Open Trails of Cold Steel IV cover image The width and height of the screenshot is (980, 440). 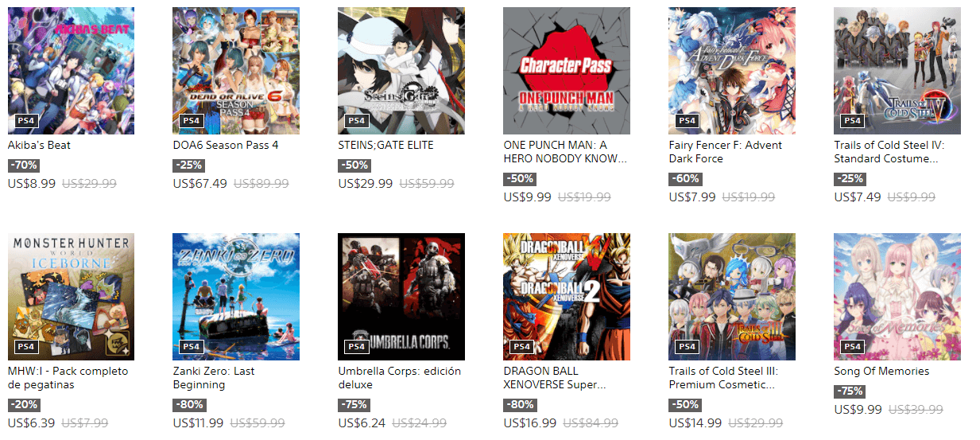tap(897, 71)
